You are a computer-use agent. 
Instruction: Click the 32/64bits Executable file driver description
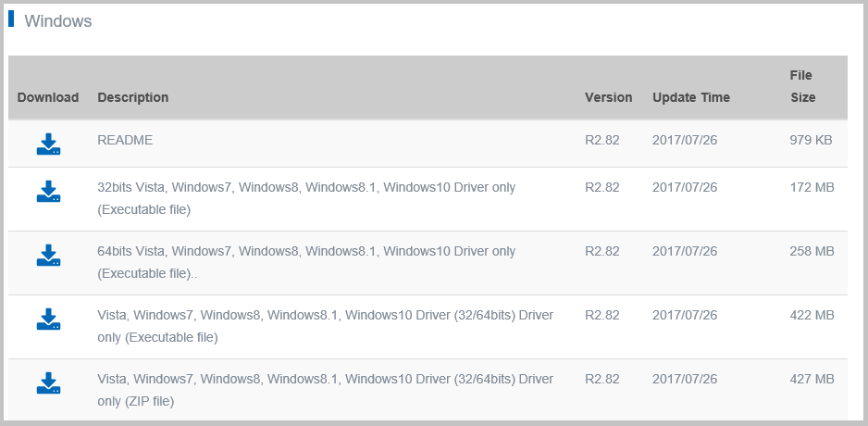point(325,326)
